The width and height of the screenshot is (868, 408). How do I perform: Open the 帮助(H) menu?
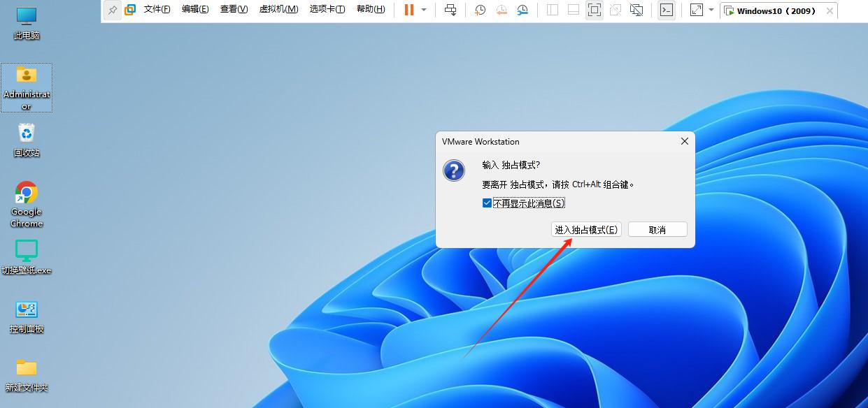(371, 10)
